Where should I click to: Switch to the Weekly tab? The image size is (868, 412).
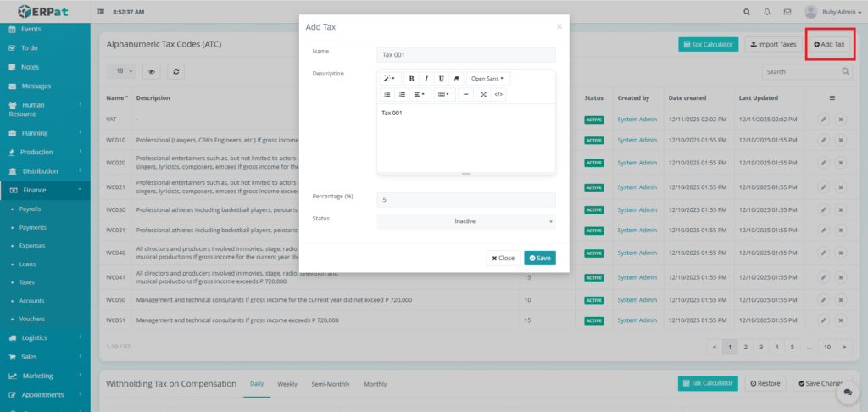pyautogui.click(x=287, y=384)
